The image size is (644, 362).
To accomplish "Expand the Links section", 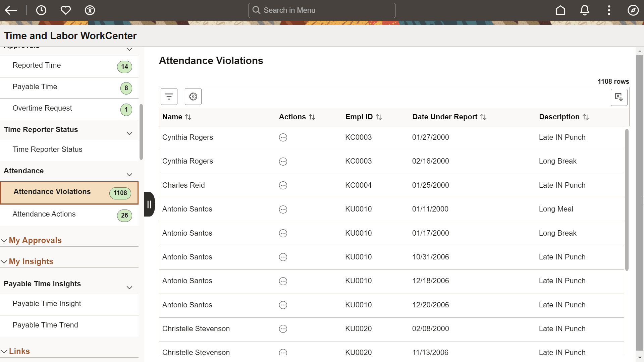I will click(x=4, y=351).
